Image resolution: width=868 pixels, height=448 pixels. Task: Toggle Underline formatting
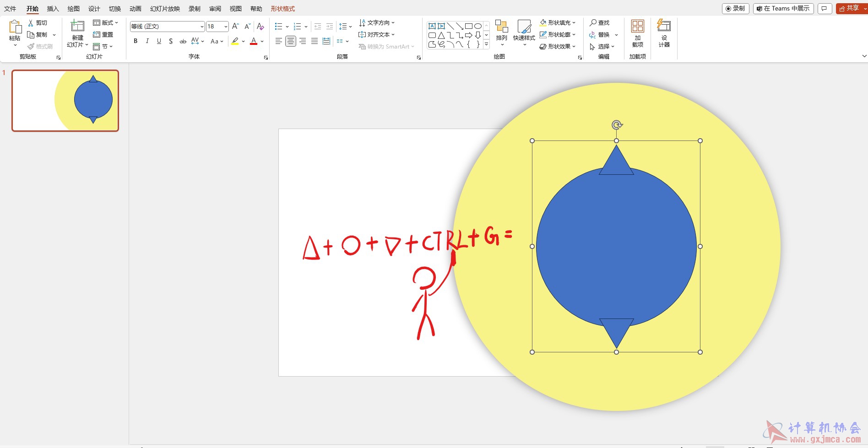(159, 41)
